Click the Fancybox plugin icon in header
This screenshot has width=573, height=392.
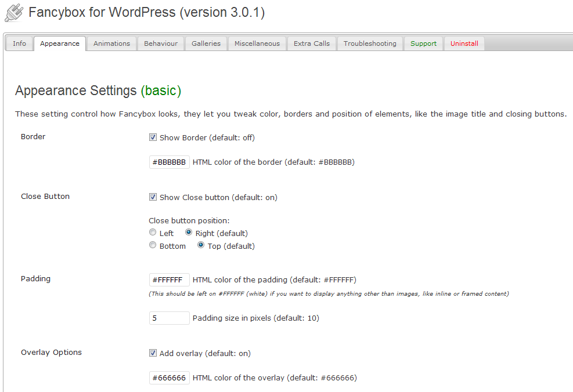14,13
